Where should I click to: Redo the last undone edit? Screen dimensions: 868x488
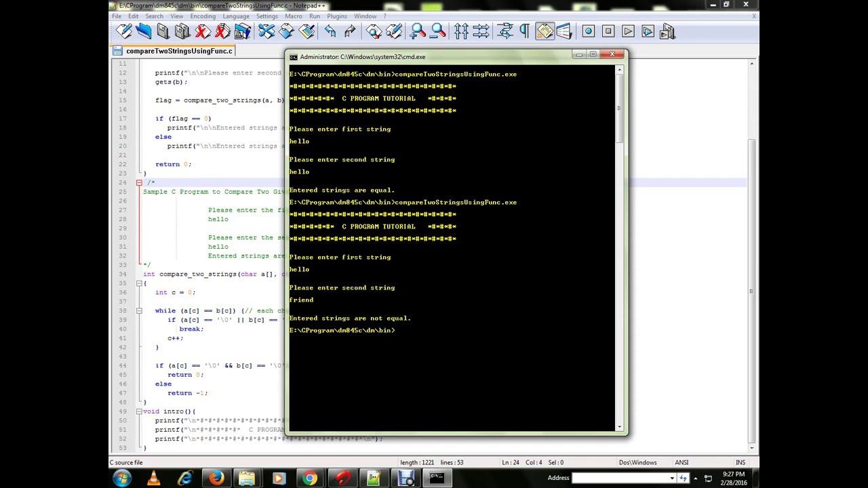pyautogui.click(x=350, y=31)
